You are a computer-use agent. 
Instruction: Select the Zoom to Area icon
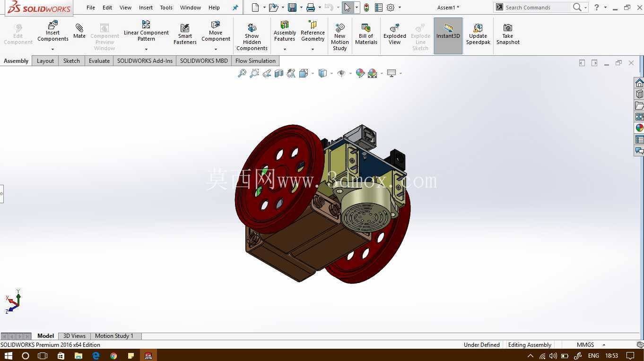tap(254, 73)
